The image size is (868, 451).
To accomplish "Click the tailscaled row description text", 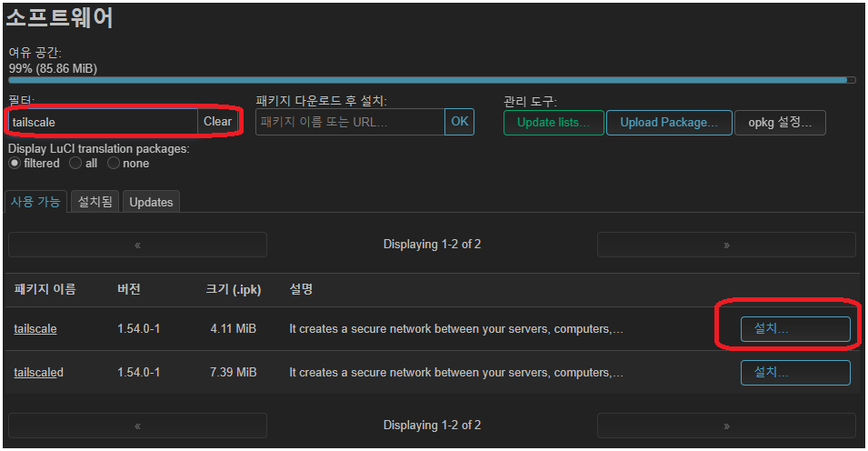I will [x=456, y=372].
